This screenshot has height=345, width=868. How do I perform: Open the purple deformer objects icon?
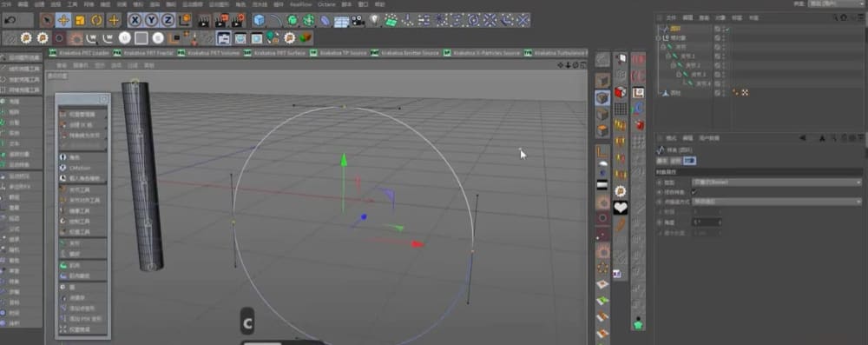pos(325,21)
